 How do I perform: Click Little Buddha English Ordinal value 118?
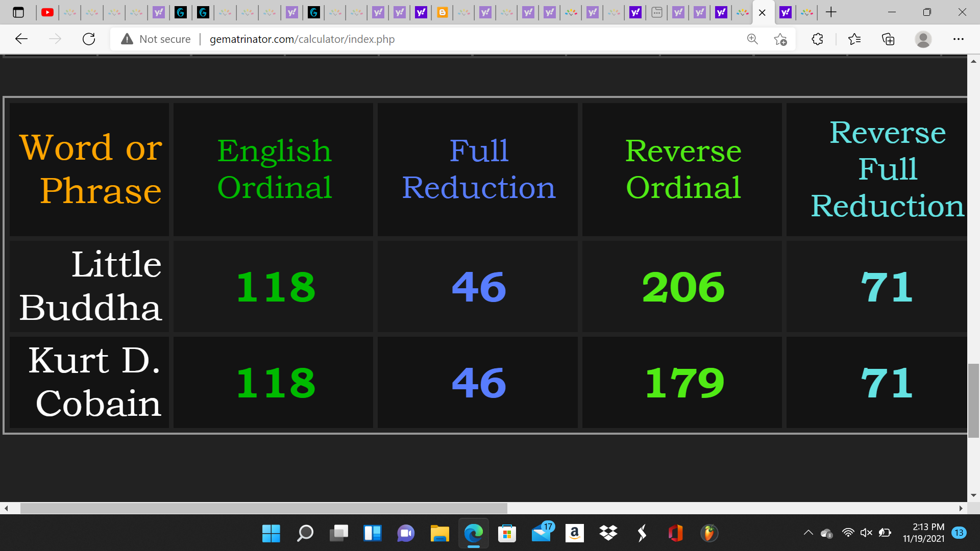(276, 287)
